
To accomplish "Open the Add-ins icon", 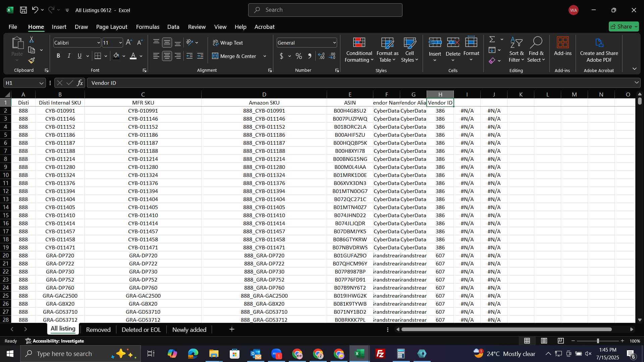I will tap(562, 46).
